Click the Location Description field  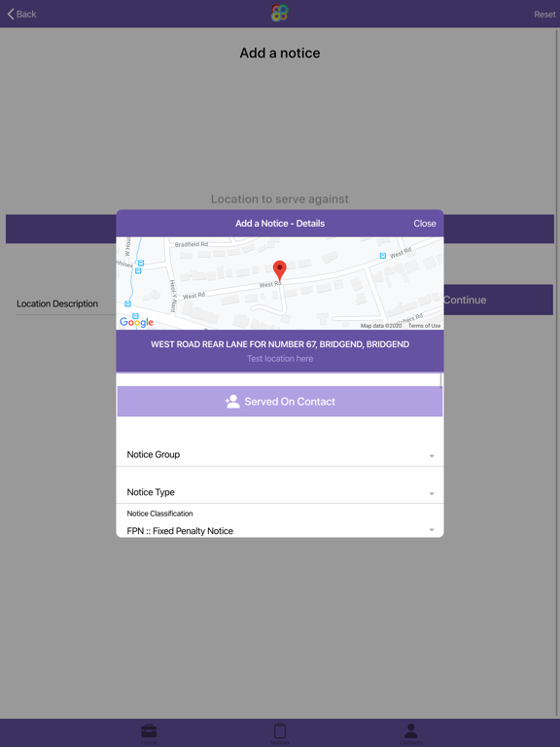(66, 303)
